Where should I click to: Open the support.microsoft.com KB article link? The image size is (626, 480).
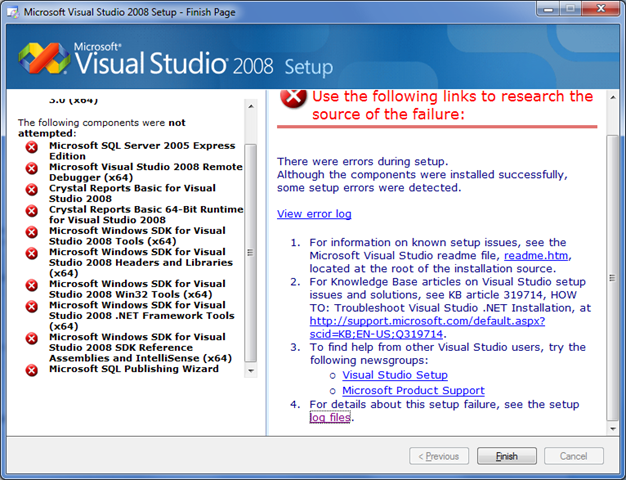pyautogui.click(x=427, y=327)
